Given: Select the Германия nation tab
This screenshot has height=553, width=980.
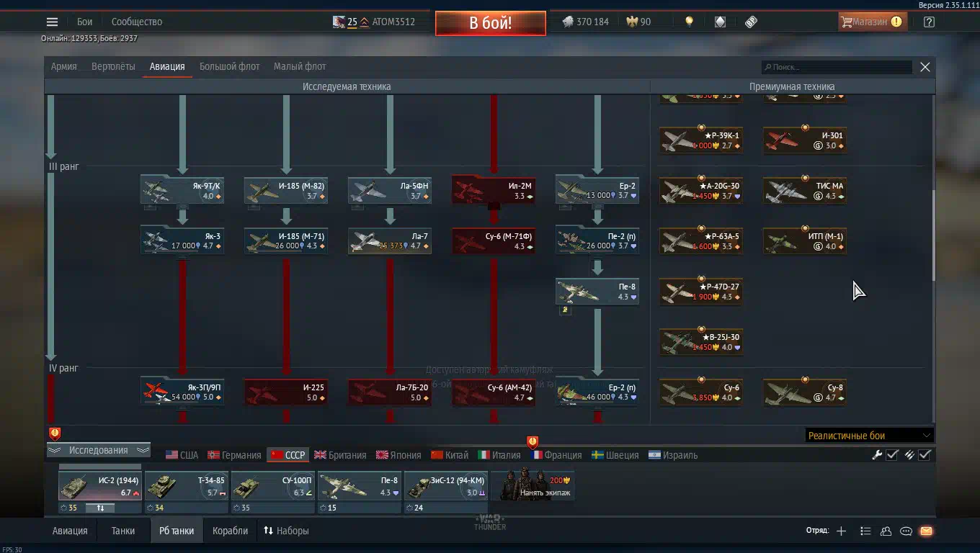Looking at the screenshot, I should pos(234,455).
